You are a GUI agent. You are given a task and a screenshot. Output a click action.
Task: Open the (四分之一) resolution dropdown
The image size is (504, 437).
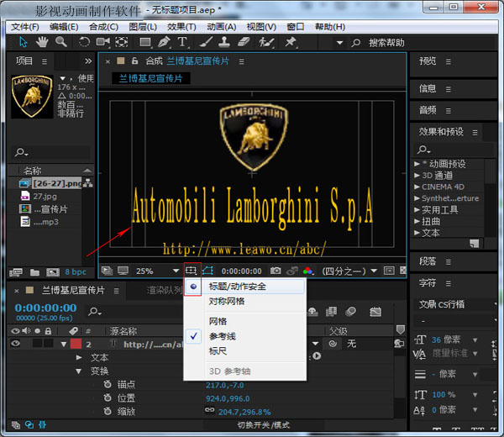(349, 271)
